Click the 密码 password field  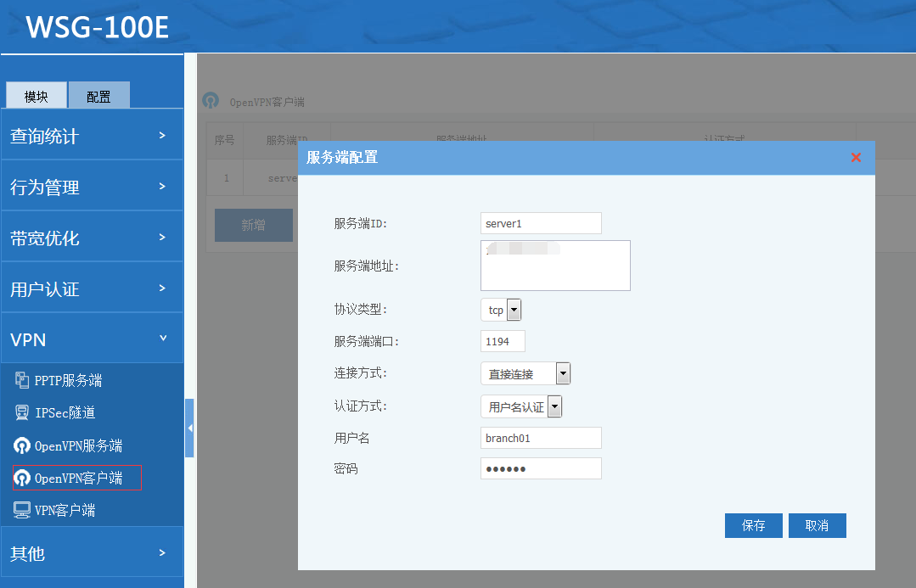[x=541, y=468]
